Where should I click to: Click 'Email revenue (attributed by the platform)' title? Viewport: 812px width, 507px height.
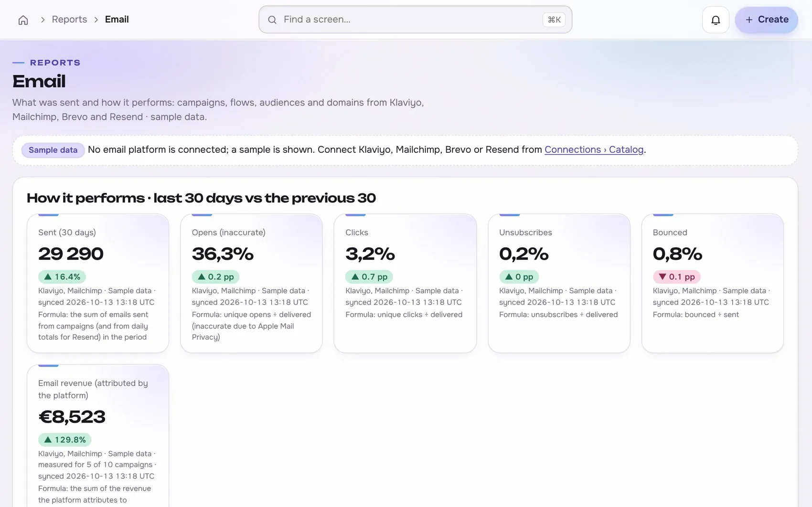pyautogui.click(x=93, y=389)
